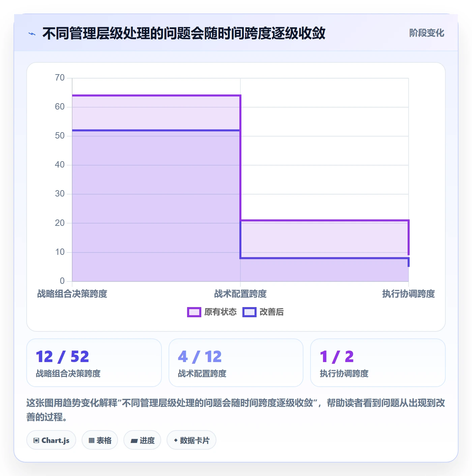Click the blue 改善后 legend swatch

point(249,312)
